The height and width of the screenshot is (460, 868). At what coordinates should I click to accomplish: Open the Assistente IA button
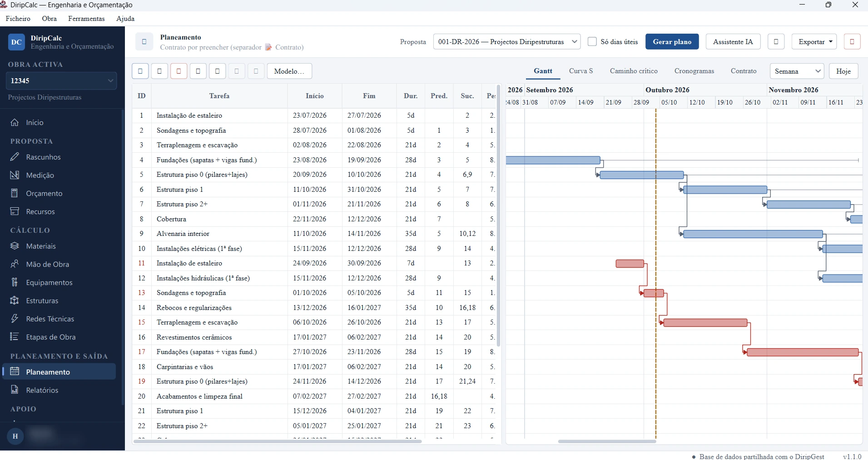pyautogui.click(x=733, y=41)
